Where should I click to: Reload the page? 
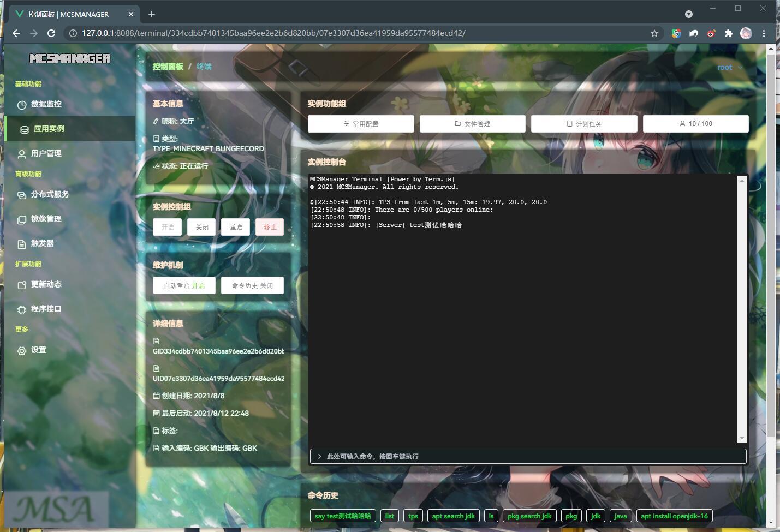(x=51, y=33)
